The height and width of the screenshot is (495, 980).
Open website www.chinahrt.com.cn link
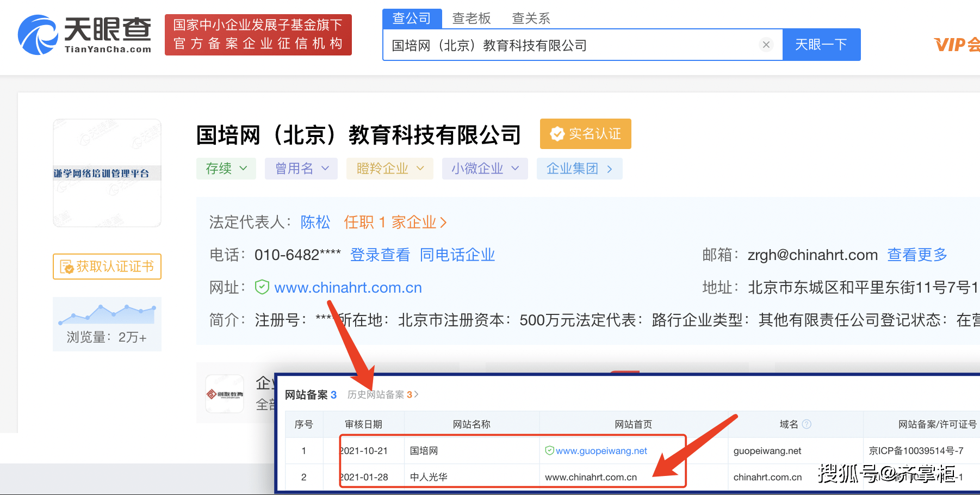click(x=348, y=287)
